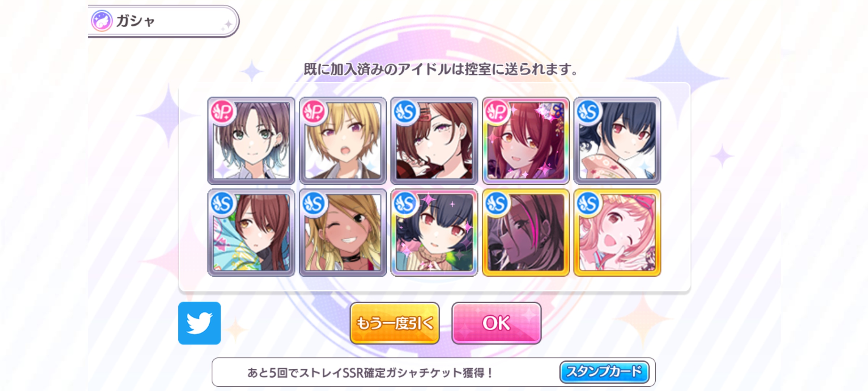This screenshot has height=391, width=868.
Task: Select sparkling red-haired idol rainbow-frame card
Action: click(526, 140)
